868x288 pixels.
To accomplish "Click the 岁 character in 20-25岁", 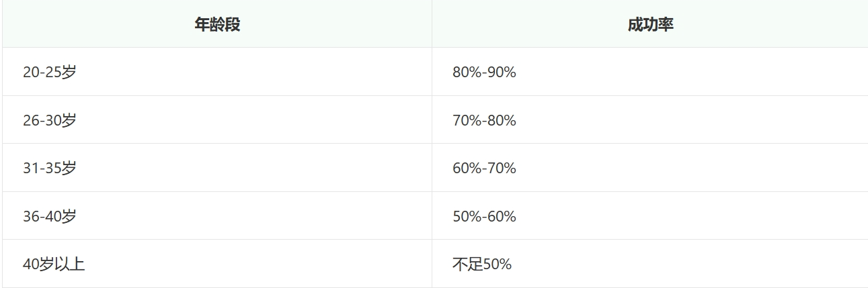I will coord(69,72).
